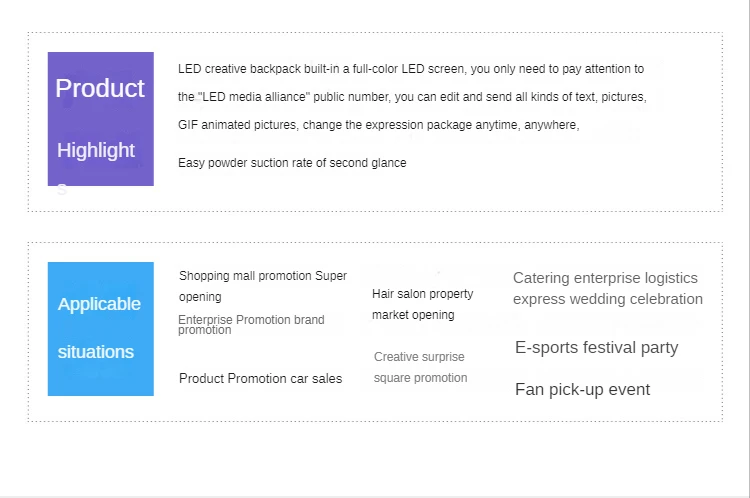Click the "E-sports festival party" item
Viewport: 750px width, 498px height.
coord(596,348)
